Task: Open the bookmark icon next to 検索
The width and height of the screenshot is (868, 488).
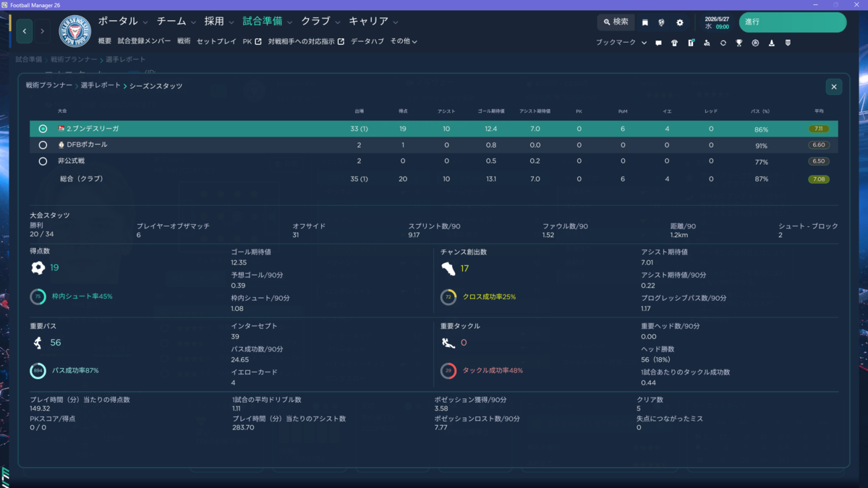Action: point(645,22)
